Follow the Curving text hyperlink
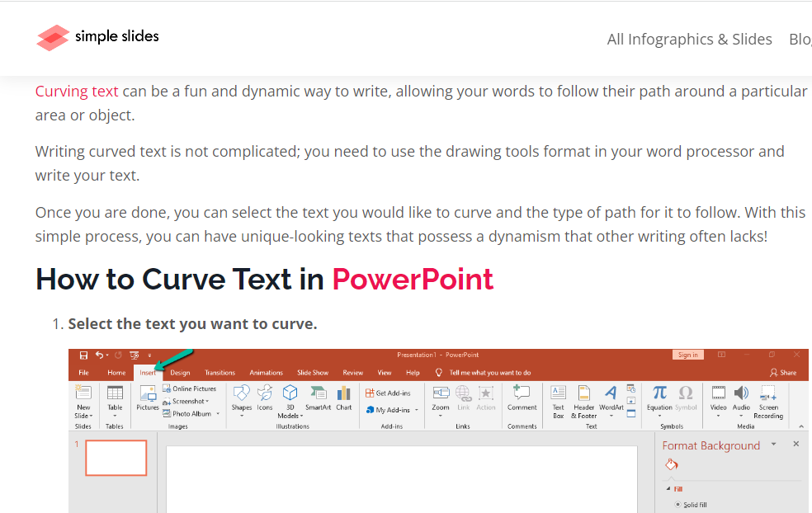The image size is (812, 513). coord(77,92)
